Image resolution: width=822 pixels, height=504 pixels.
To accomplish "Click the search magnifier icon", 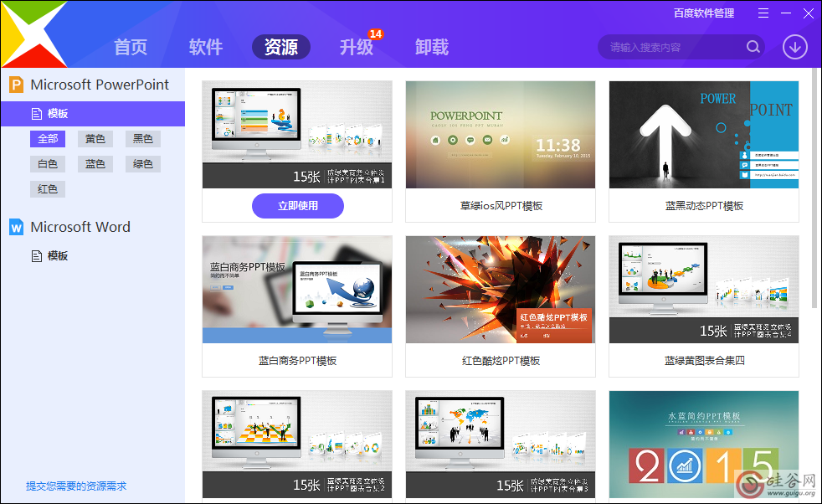I will tap(753, 47).
